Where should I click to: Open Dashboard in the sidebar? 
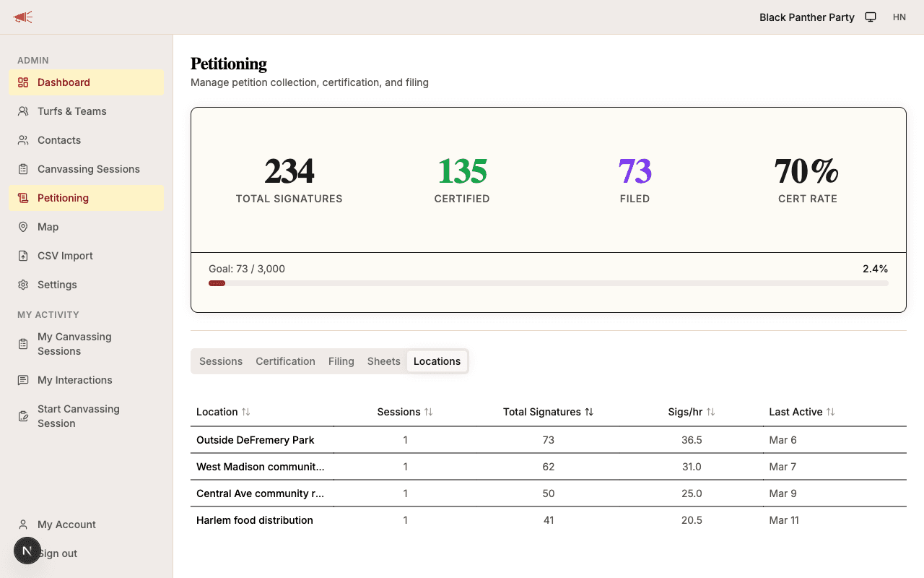(87, 82)
